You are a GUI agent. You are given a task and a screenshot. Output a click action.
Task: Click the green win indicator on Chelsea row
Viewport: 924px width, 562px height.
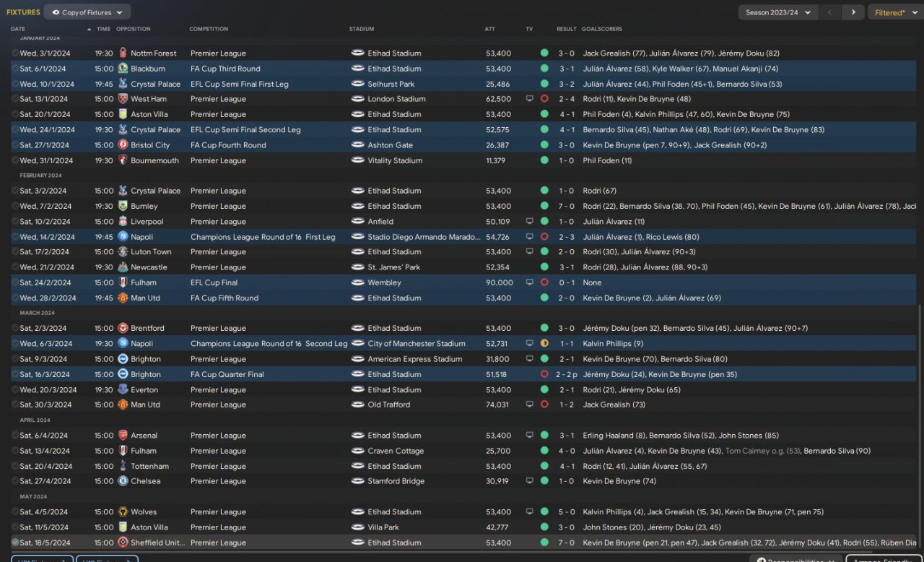544,481
